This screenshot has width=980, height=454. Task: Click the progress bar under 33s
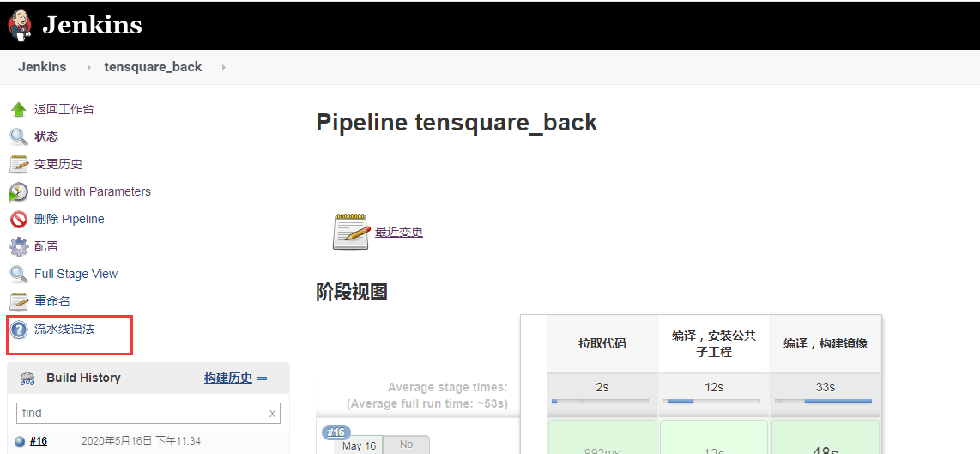click(824, 402)
